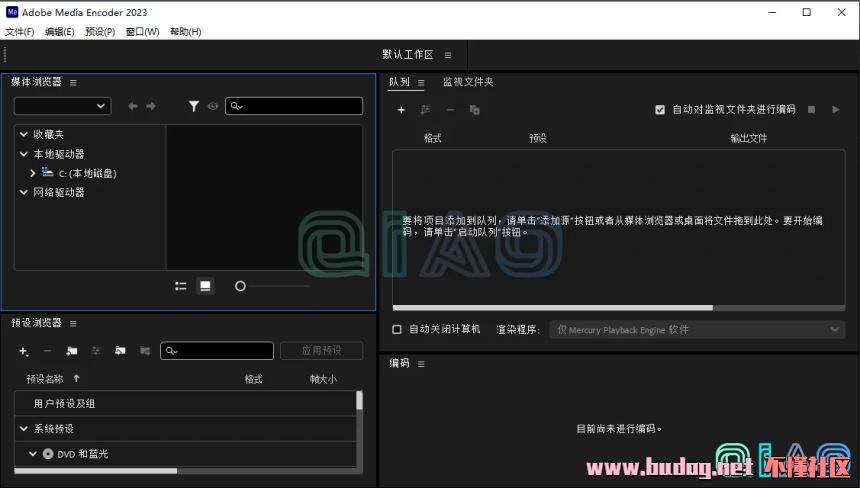The width and height of the screenshot is (860, 488).
Task: Close the Adobe Media Encoder window
Action: 842,12
